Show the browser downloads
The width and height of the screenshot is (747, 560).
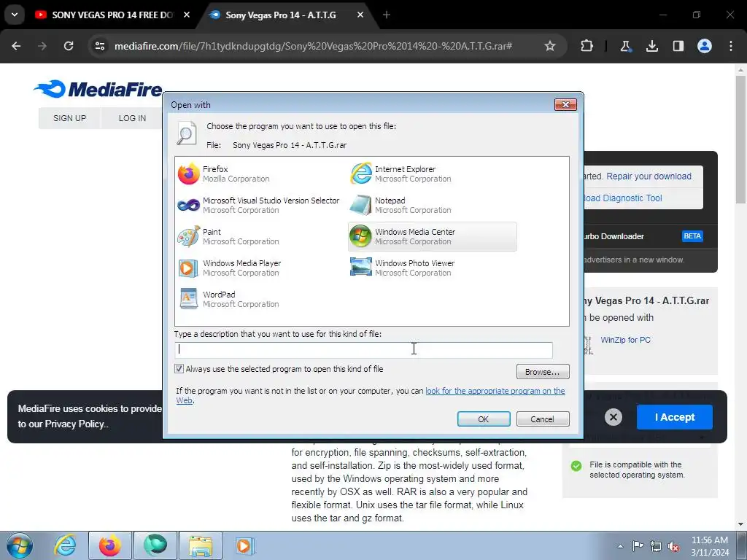click(x=651, y=46)
